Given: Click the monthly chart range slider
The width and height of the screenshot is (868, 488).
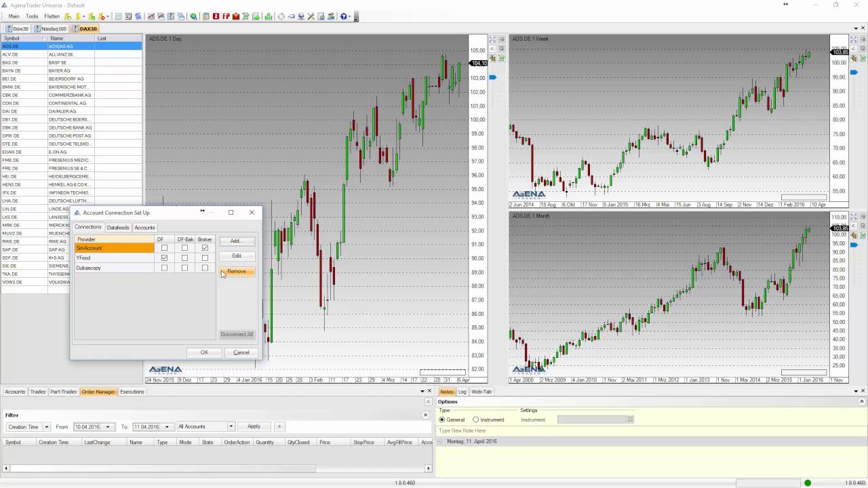Looking at the screenshot, I should [804, 371].
